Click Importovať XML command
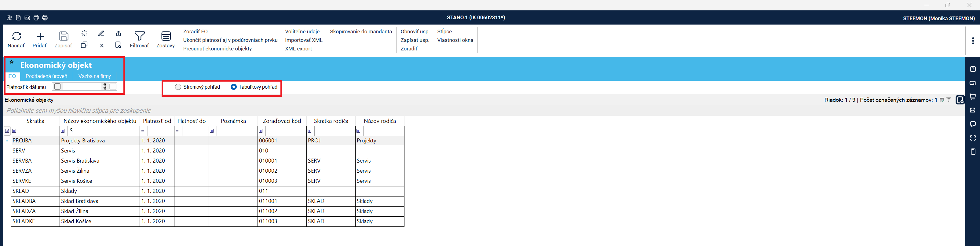 coord(304,40)
